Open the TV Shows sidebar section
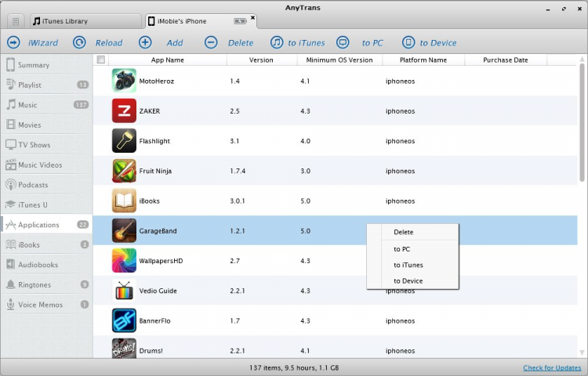The image size is (588, 376). click(46, 145)
